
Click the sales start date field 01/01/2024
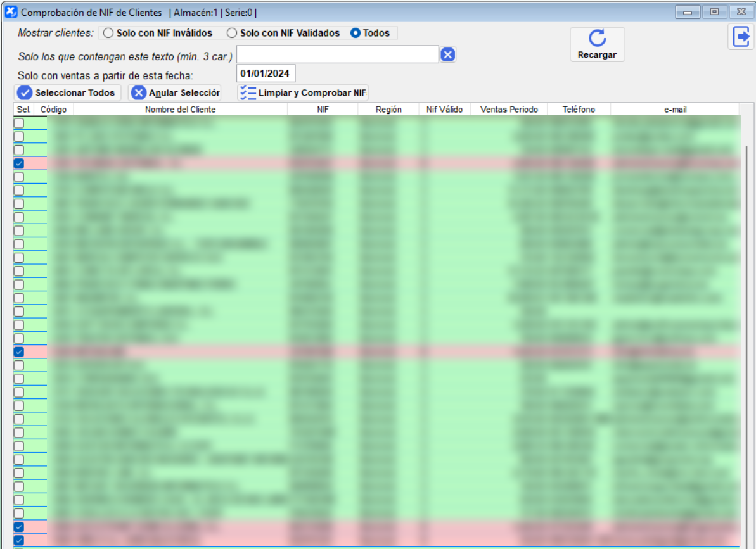(265, 73)
